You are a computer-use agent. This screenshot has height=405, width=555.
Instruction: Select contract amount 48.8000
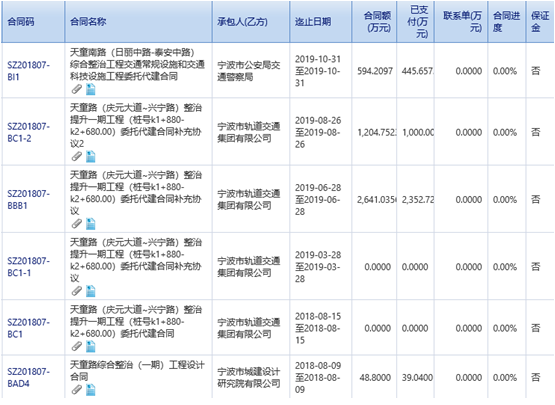click(375, 378)
